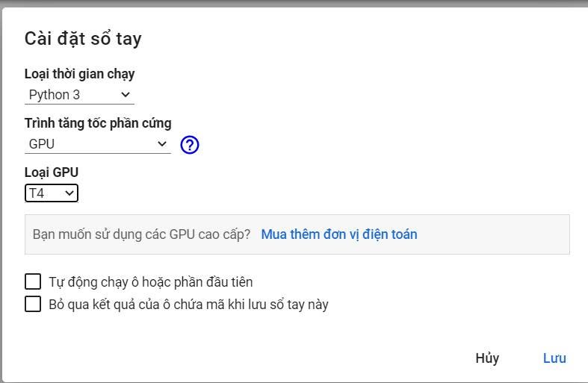
Task: Click the chevron arrow of the GPU accelerator selector
Action: pyautogui.click(x=162, y=144)
